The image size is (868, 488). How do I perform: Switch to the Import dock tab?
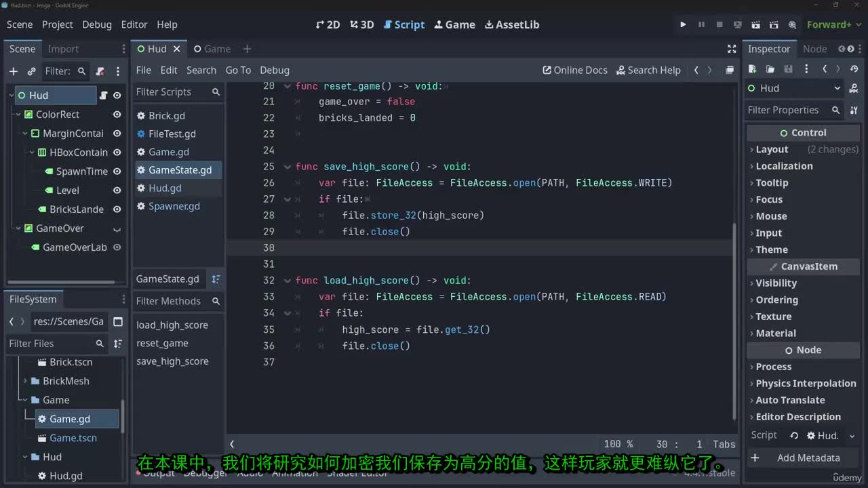pyautogui.click(x=63, y=49)
